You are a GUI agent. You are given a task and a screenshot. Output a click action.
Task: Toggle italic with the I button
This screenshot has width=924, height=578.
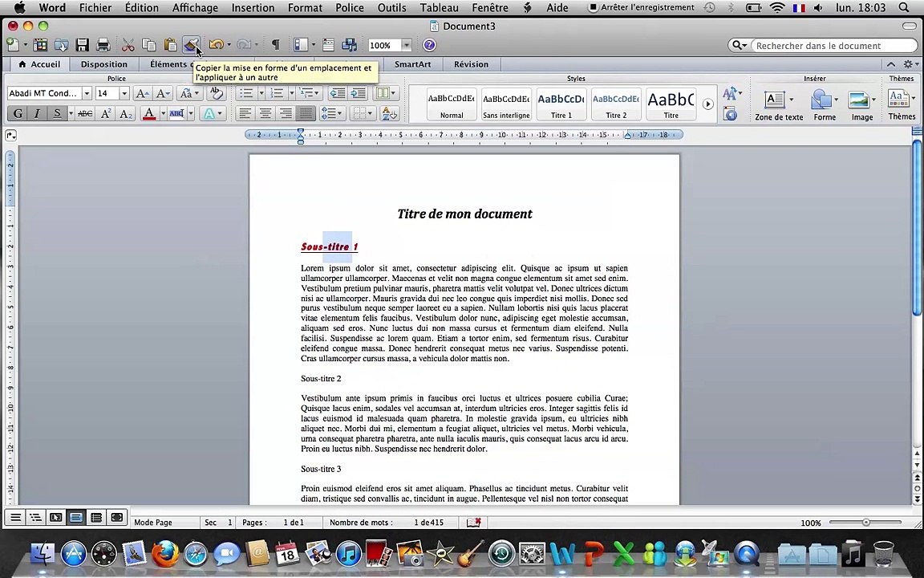point(37,113)
